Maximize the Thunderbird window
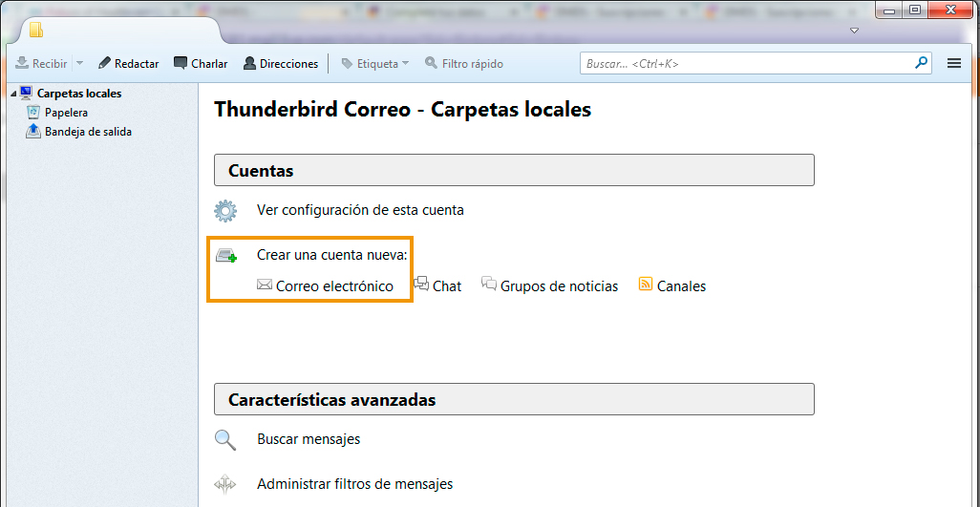Screen dimensions: 980x507 tap(914, 10)
